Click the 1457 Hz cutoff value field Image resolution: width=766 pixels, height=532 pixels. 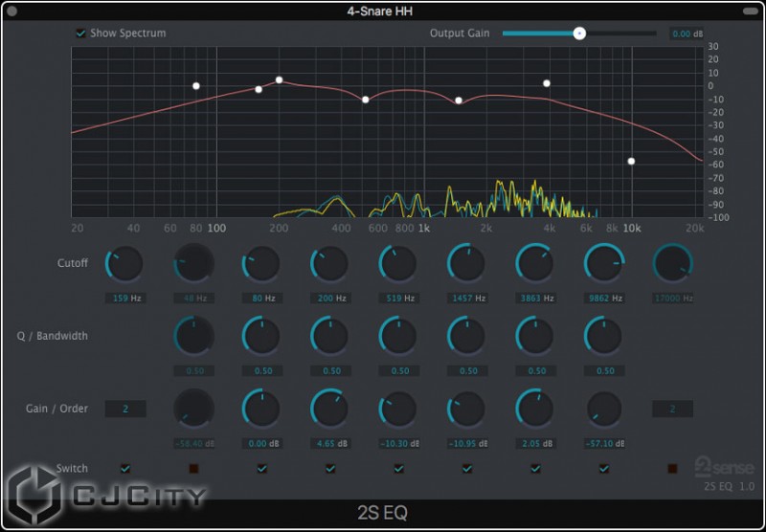tap(467, 299)
